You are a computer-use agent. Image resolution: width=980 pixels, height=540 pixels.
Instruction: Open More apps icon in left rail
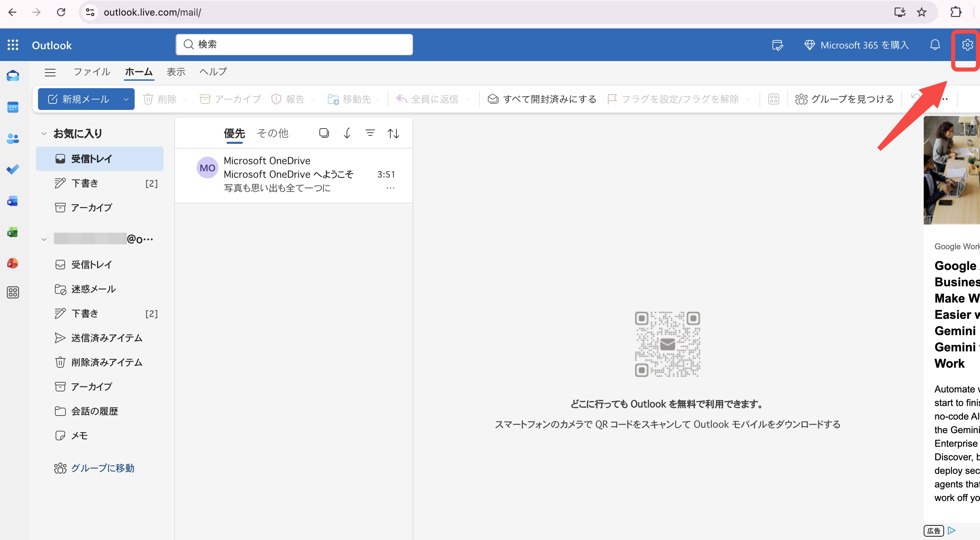[13, 292]
